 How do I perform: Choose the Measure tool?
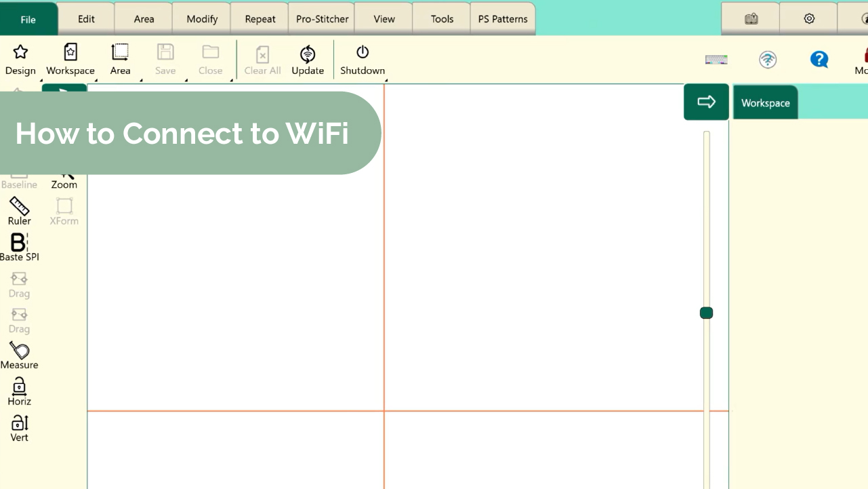(x=20, y=355)
